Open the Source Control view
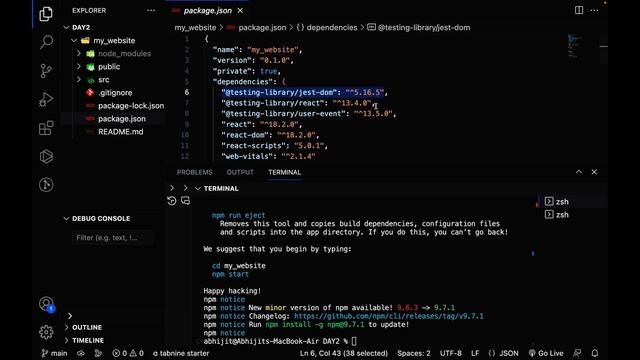 point(46,71)
